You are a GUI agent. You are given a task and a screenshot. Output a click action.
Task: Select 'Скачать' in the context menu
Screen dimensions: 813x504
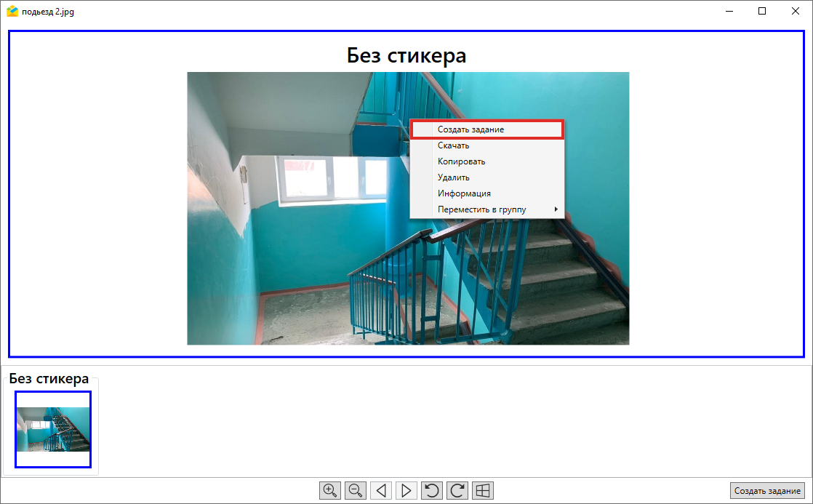453,145
